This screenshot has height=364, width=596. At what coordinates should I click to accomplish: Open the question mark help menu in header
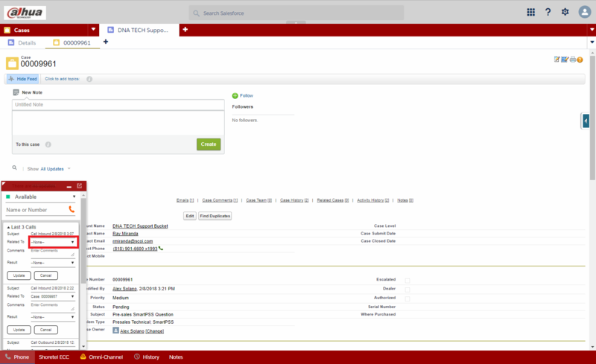pos(548,12)
